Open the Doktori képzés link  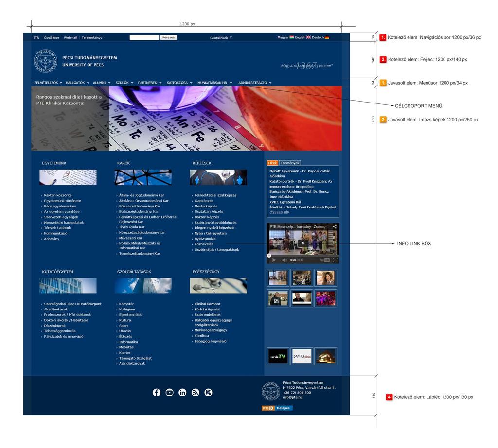[x=207, y=217]
